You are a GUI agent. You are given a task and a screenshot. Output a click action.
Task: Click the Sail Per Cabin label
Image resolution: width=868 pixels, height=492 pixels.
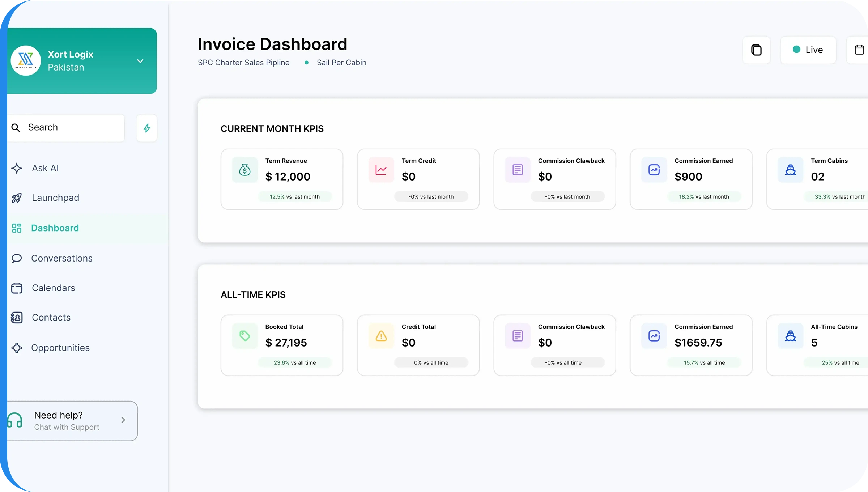(x=341, y=63)
